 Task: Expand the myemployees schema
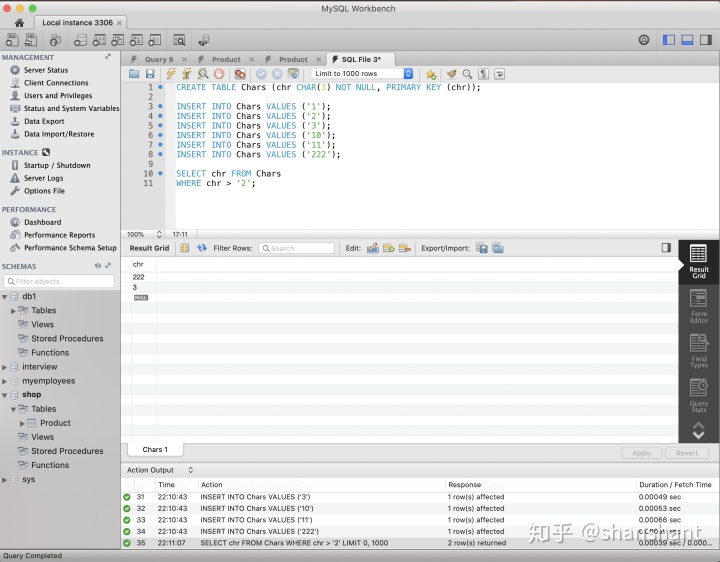click(x=5, y=381)
